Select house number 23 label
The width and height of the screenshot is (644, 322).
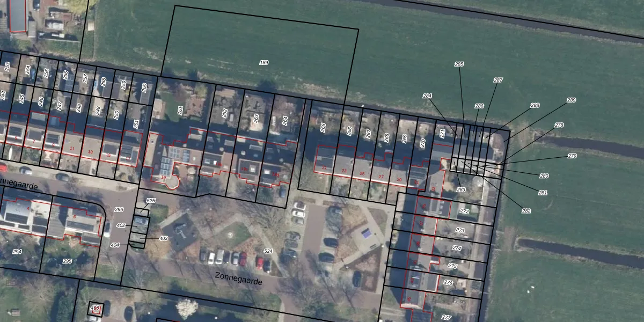coord(344,171)
